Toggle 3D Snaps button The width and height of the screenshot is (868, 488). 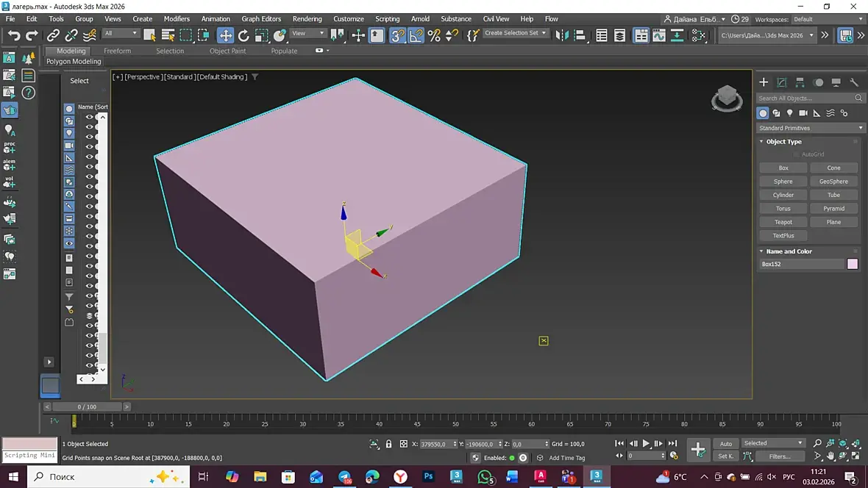[x=397, y=35]
